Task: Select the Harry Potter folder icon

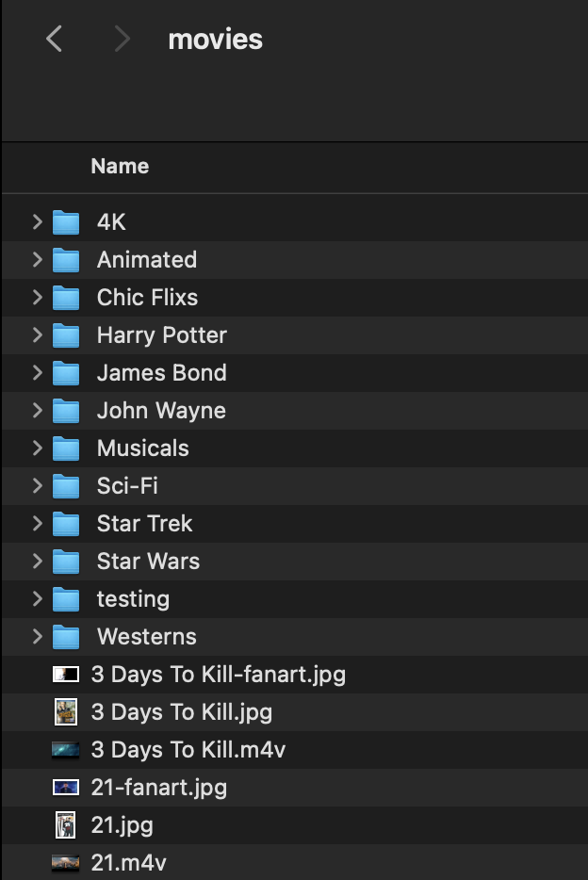Action: (x=66, y=335)
